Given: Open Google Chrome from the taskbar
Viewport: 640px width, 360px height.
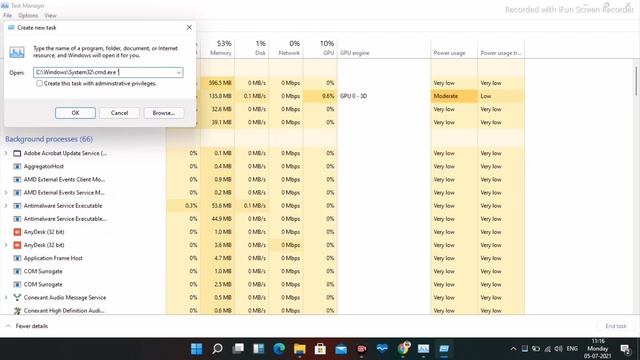Looking at the screenshot, I should click(403, 349).
